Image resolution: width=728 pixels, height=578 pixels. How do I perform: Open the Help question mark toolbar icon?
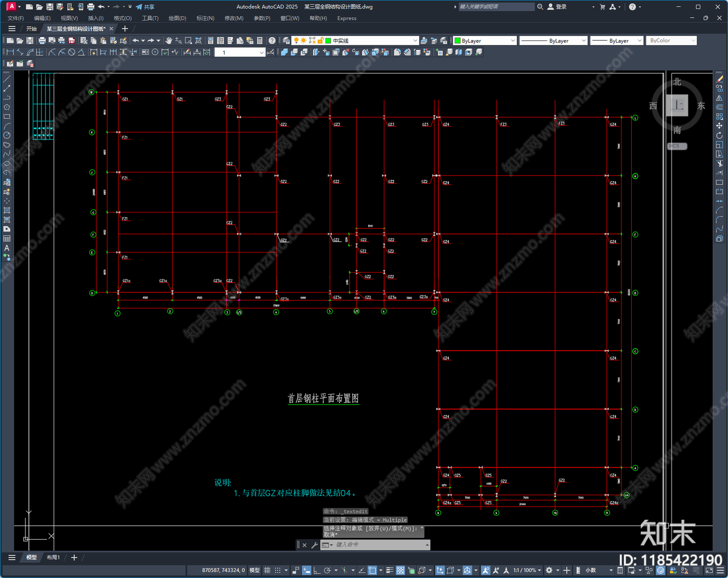(x=272, y=41)
